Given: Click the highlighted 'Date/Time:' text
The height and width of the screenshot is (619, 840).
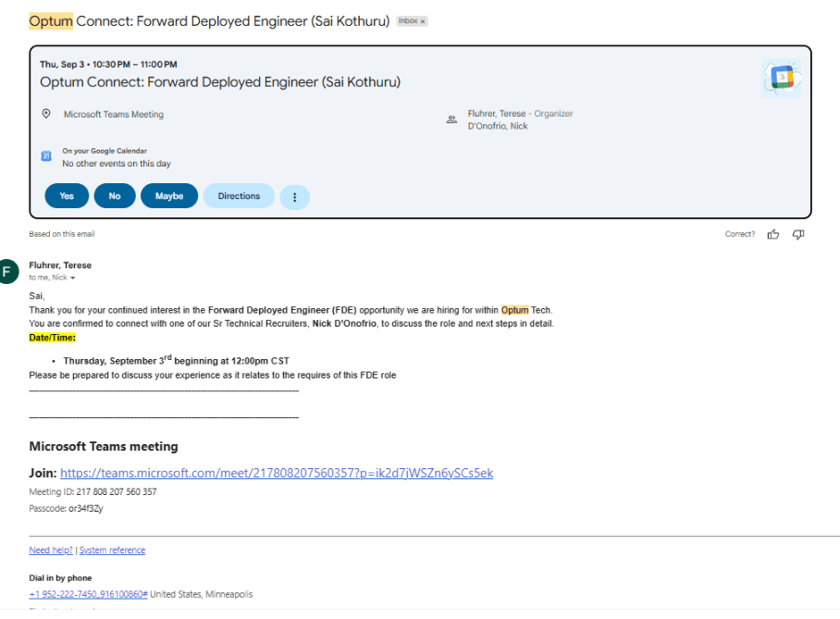Looking at the screenshot, I should 53,338.
